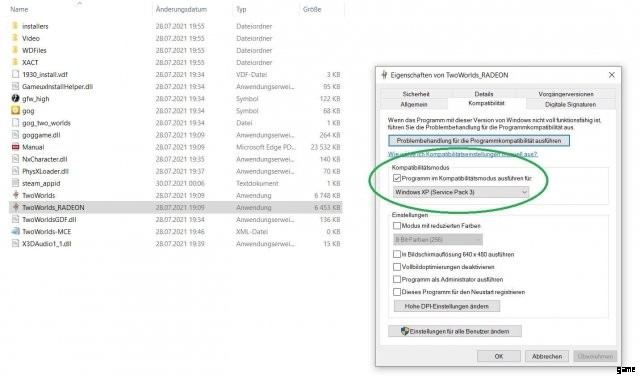Select the Video folder icon
Viewport: 640px width, 376px height.
[15, 38]
